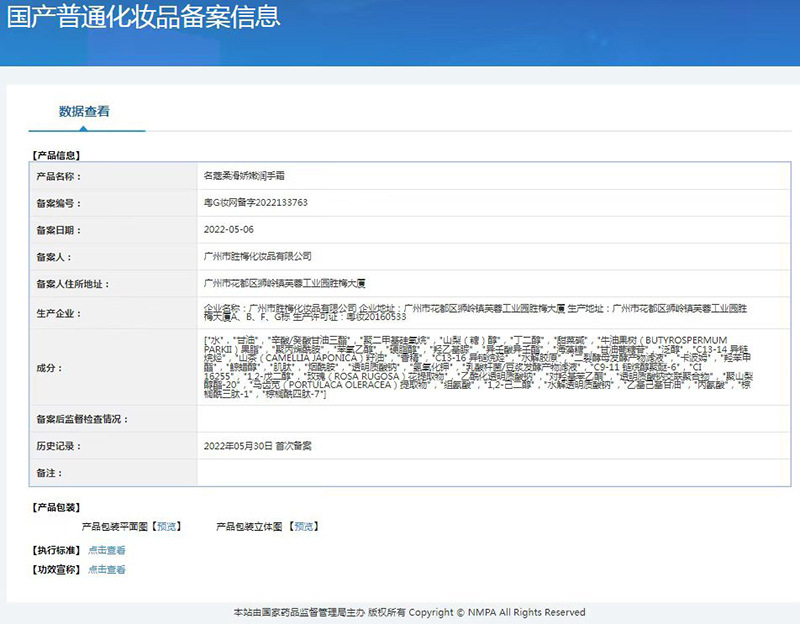Click the 国产普通化妆品备案信息 page title
Viewport: 800px width, 624px height.
(x=143, y=16)
